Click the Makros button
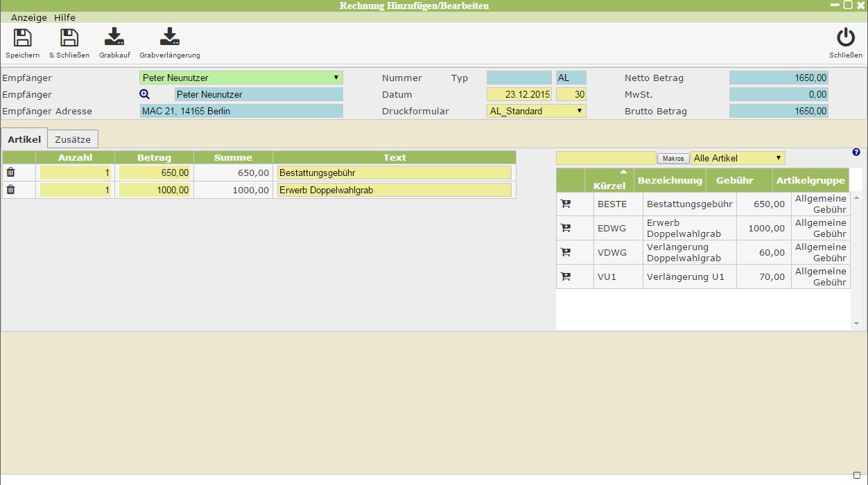 [x=672, y=159]
